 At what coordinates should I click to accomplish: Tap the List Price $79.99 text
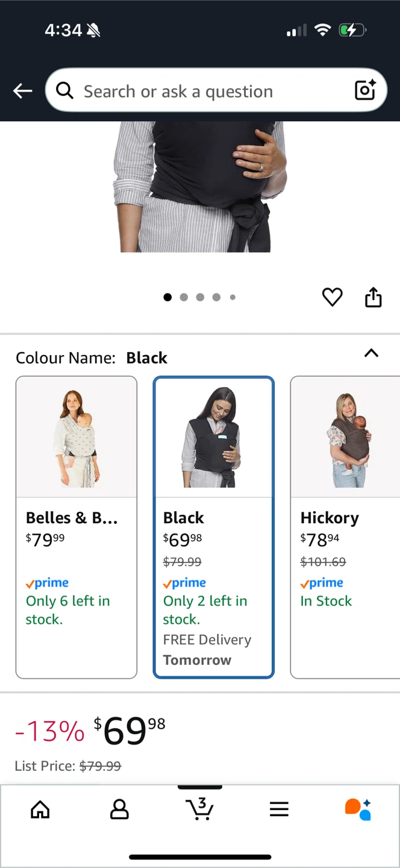pyautogui.click(x=68, y=766)
